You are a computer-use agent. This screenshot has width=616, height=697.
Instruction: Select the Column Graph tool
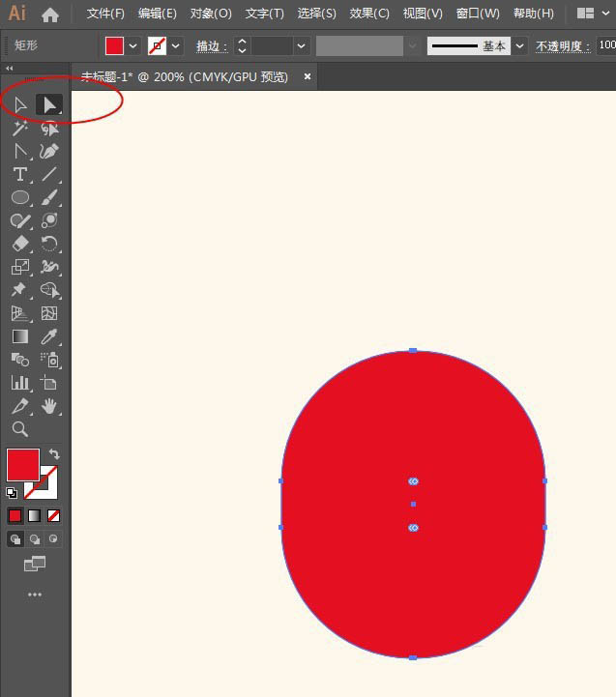click(20, 383)
